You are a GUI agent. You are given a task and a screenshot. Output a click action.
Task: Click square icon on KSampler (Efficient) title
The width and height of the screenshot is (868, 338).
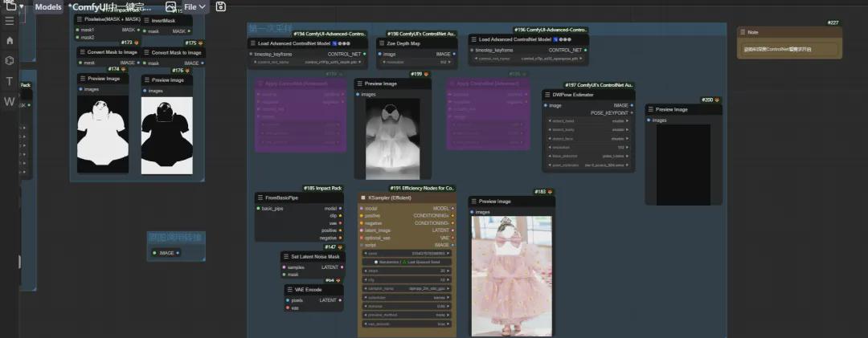[x=363, y=198]
